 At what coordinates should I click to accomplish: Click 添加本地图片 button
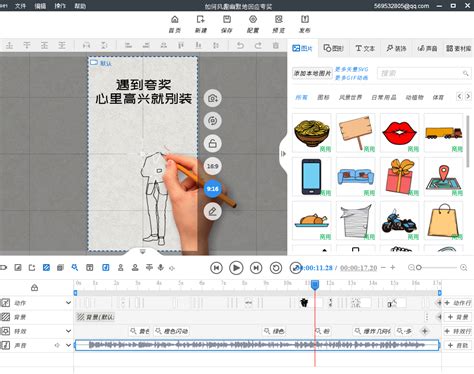312,73
